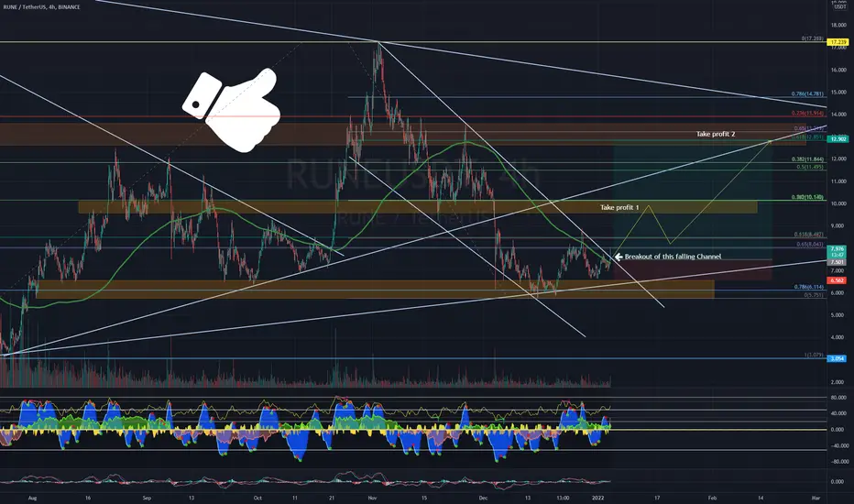Click the -40.000 oscillator axis tick

pos(838,445)
